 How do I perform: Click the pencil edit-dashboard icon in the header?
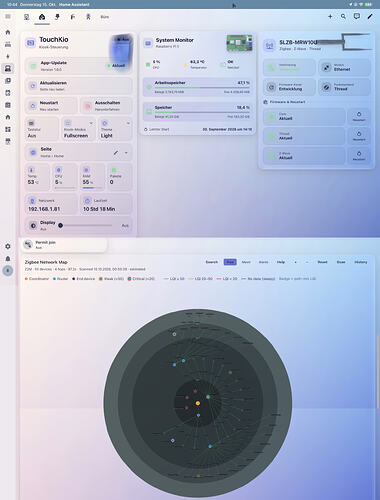click(x=370, y=16)
